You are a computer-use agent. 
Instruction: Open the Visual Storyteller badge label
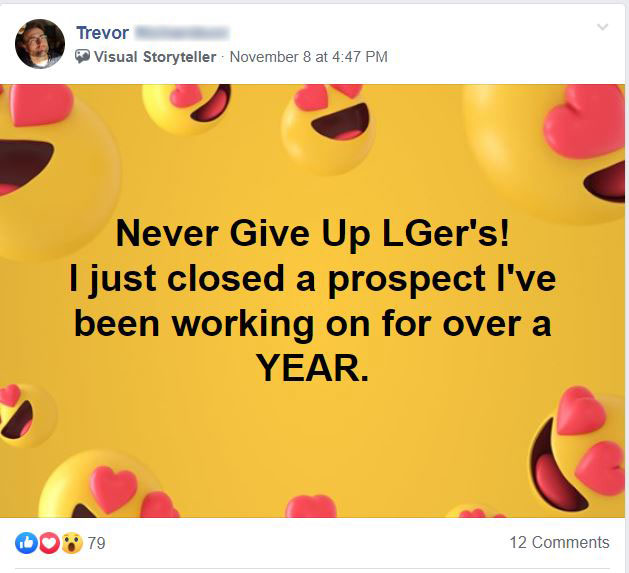[x=155, y=57]
